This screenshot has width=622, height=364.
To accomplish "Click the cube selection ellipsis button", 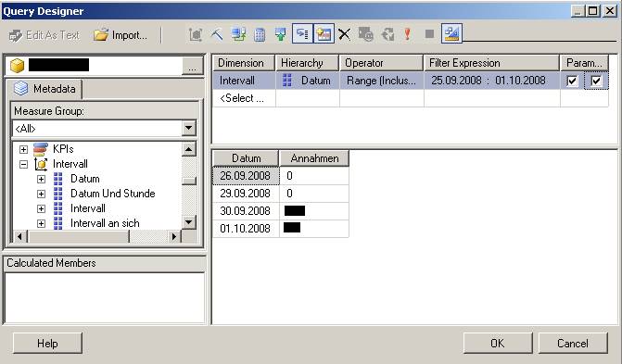I will [193, 66].
